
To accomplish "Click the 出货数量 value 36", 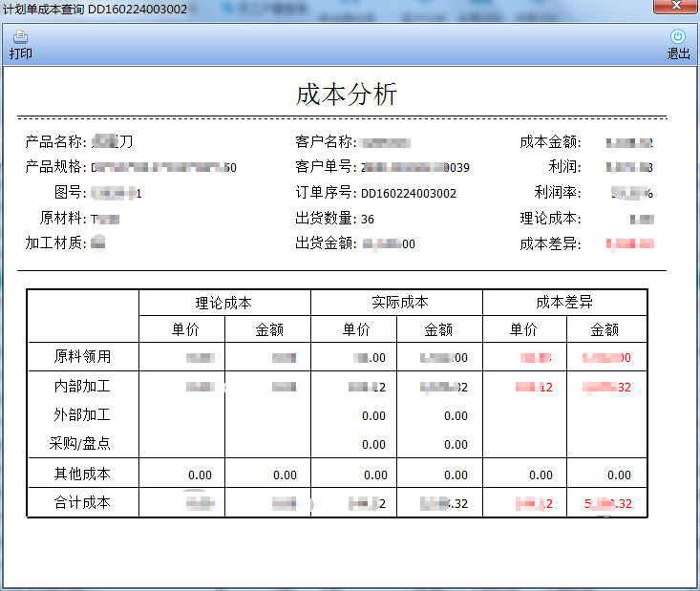I will [x=368, y=219].
